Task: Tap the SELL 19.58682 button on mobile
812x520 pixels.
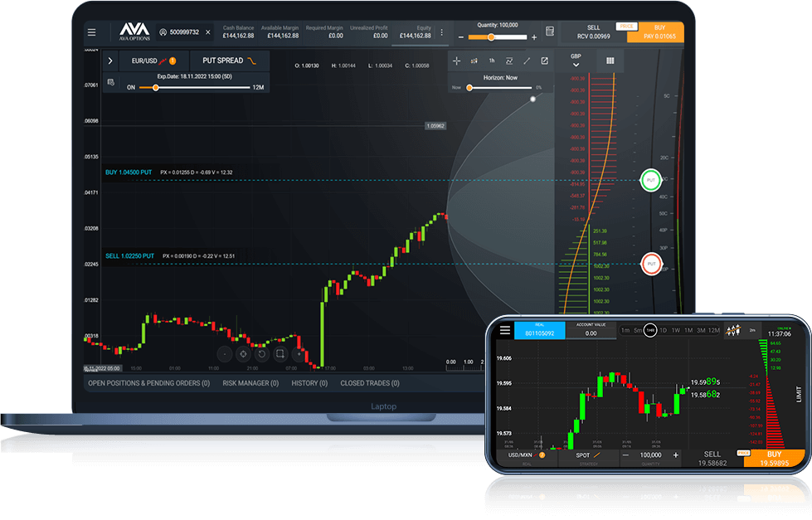Action: click(x=712, y=455)
